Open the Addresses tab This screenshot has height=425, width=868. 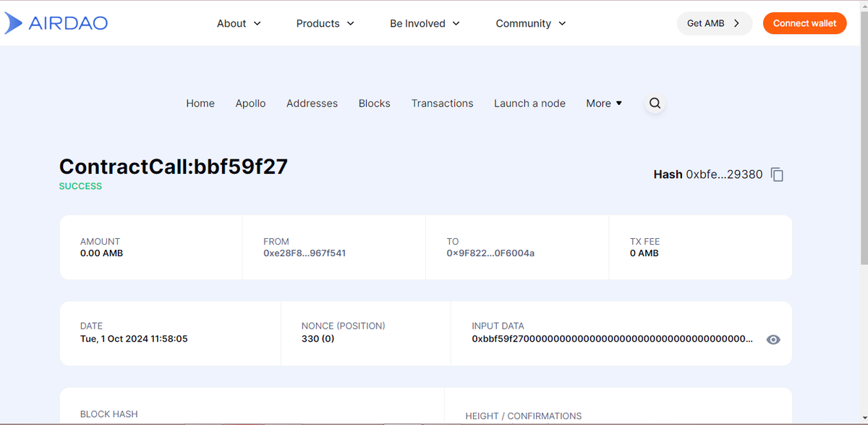(312, 104)
